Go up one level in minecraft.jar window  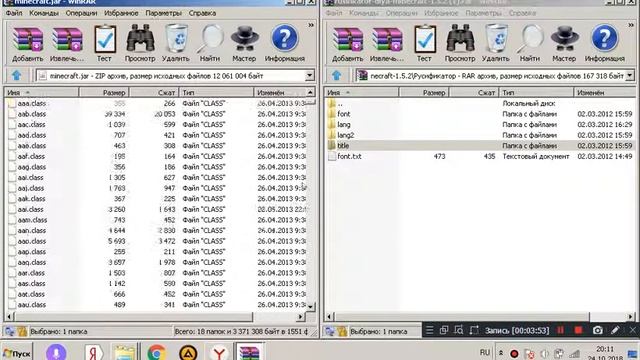coord(16,76)
